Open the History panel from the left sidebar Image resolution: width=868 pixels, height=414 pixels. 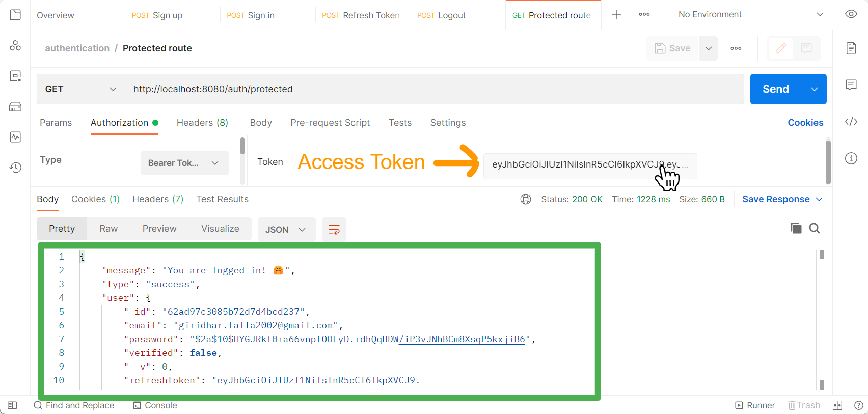click(15, 167)
